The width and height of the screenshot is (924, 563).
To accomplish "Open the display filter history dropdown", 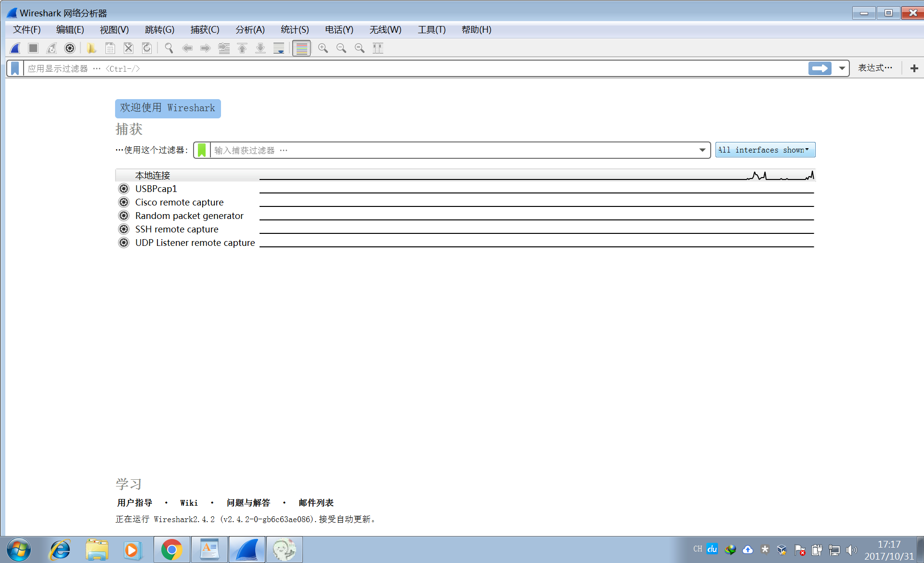I will 842,68.
